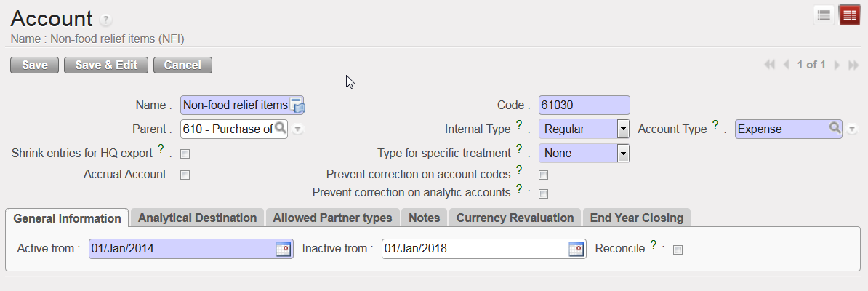Toggle Reconcile checkbox
The image size is (868, 291).
[x=678, y=250]
